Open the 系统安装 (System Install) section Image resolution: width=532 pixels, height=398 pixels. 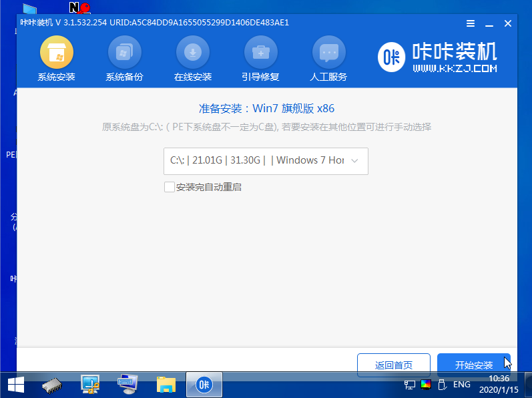pos(57,60)
